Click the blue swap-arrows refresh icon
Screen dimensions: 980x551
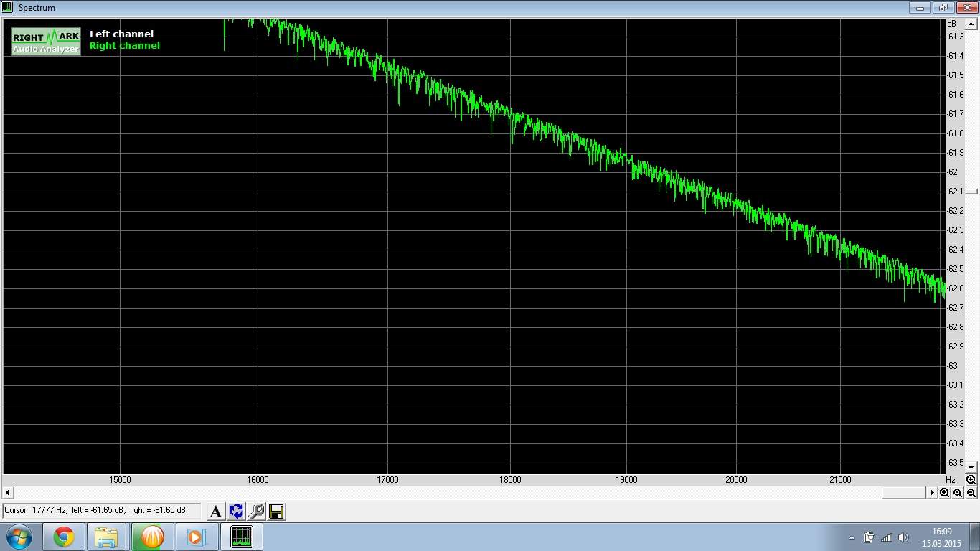[236, 512]
